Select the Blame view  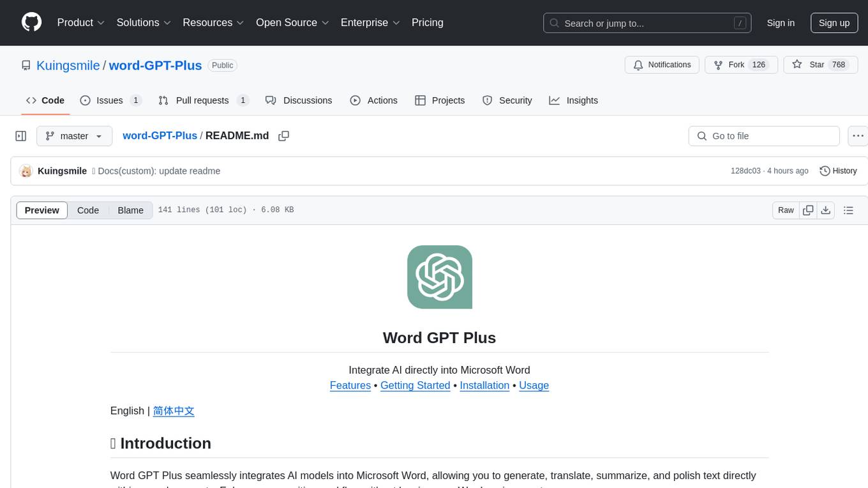[130, 210]
